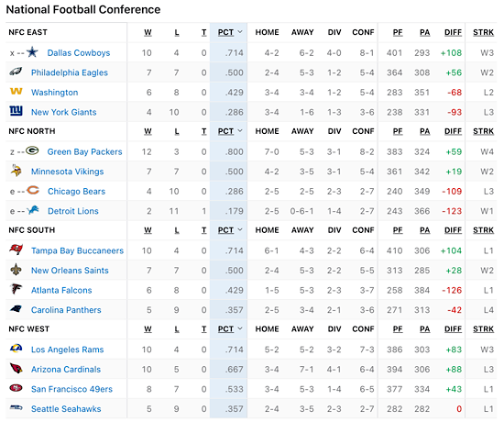Click the Washington W logo
This screenshot has width=504, height=422.
point(16,92)
